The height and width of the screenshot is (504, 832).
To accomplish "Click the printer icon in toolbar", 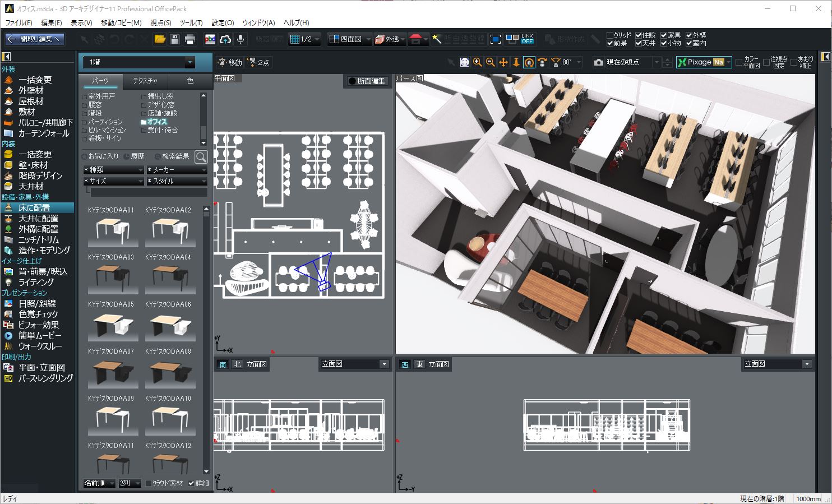I will tap(190, 39).
